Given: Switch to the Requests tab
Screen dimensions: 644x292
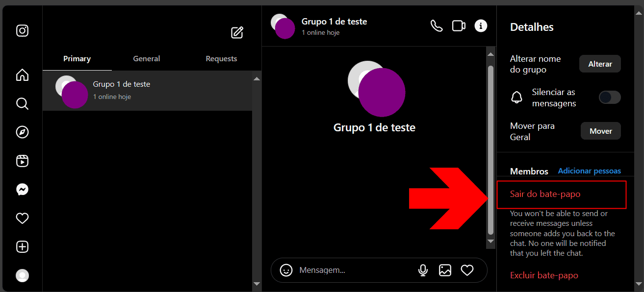Looking at the screenshot, I should click(x=221, y=59).
